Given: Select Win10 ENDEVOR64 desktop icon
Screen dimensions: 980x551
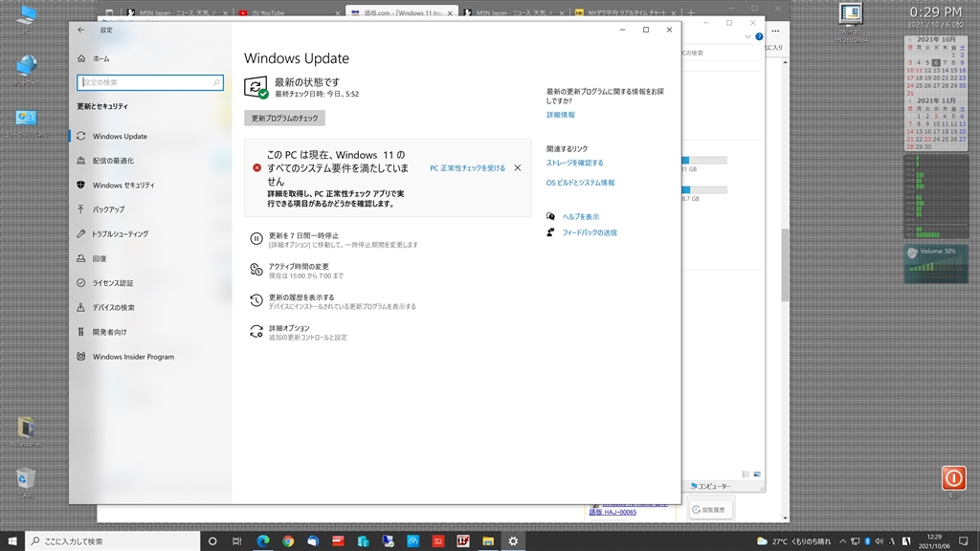Looking at the screenshot, I should (x=851, y=23).
